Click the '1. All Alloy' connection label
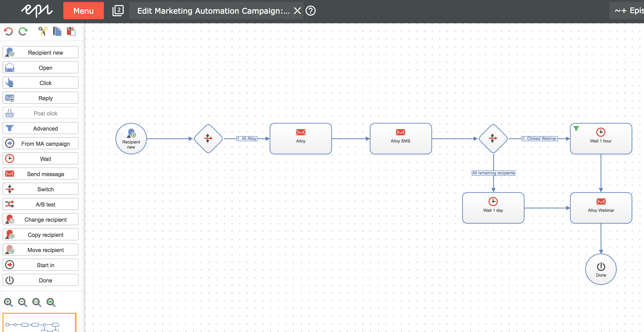Image resolution: width=644 pixels, height=332 pixels. [247, 138]
